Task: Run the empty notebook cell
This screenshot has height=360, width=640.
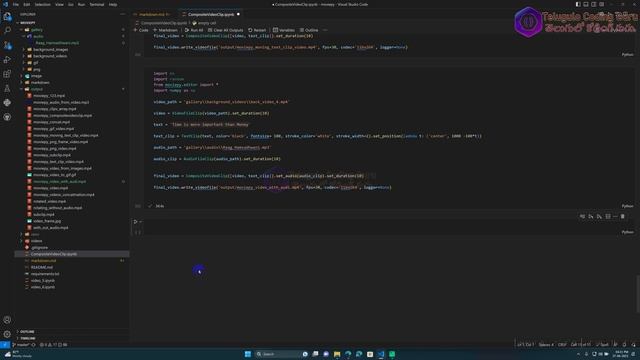Action: 136,222
